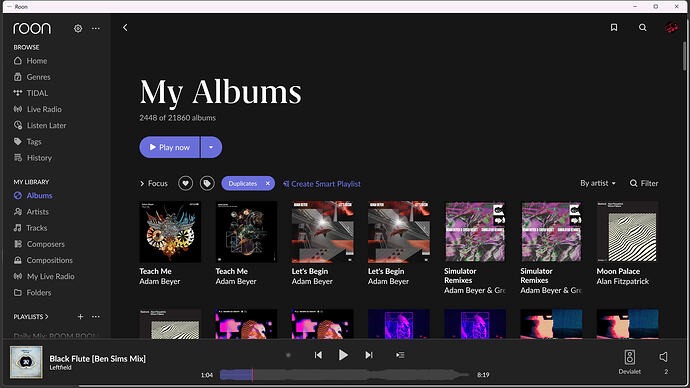690x388 pixels.
Task: Click the bookmark icon in top bar
Action: [614, 27]
